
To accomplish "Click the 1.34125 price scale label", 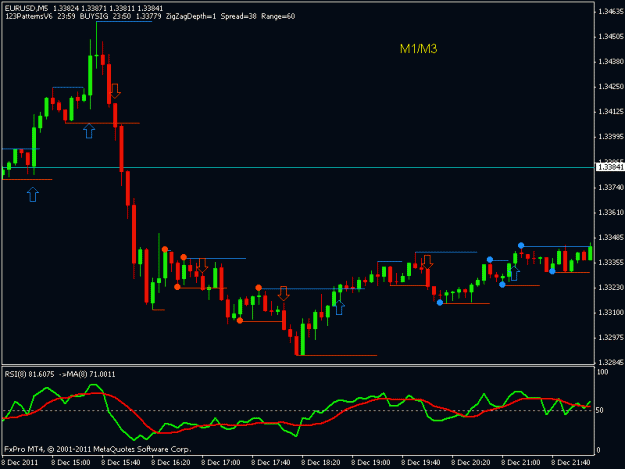I will tap(610, 112).
